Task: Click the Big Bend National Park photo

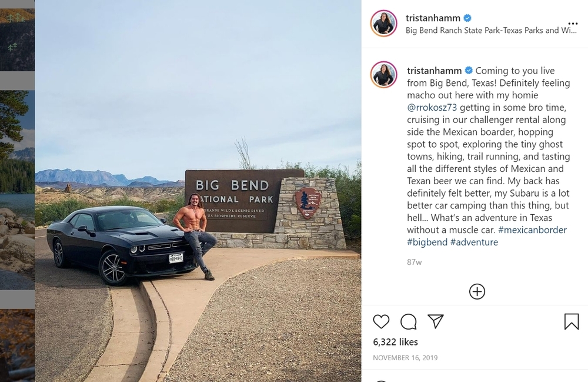Action: click(x=198, y=191)
